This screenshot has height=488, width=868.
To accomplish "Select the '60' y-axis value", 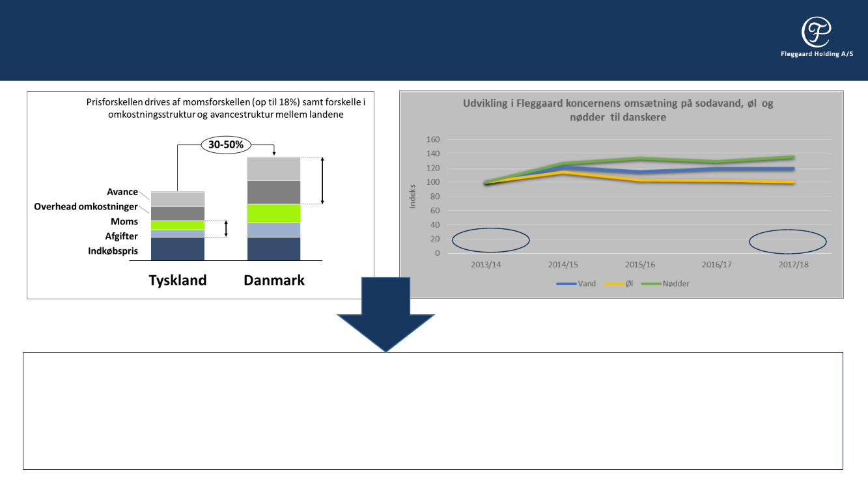I will (436, 211).
